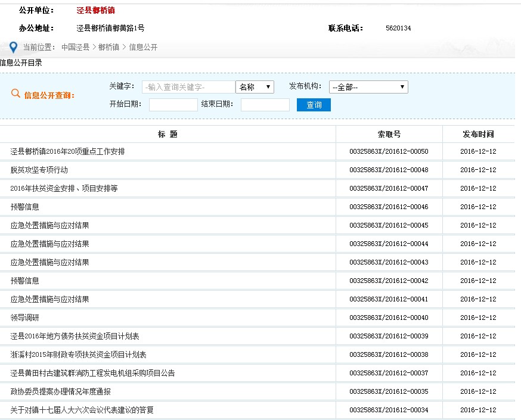Screen dimensions: 521x420
Task: Click the date in the 脱贫攻坚专项行动 row
Action: pyautogui.click(x=479, y=170)
